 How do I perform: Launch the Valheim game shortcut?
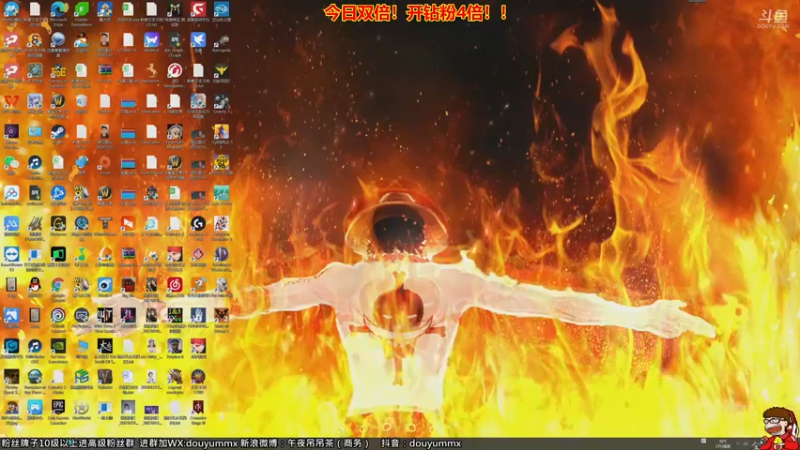coord(105,377)
